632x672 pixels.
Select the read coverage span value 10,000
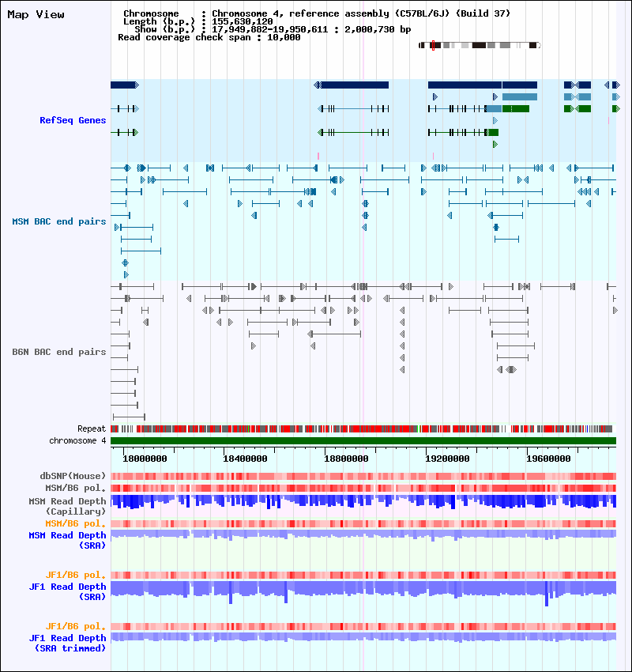284,38
